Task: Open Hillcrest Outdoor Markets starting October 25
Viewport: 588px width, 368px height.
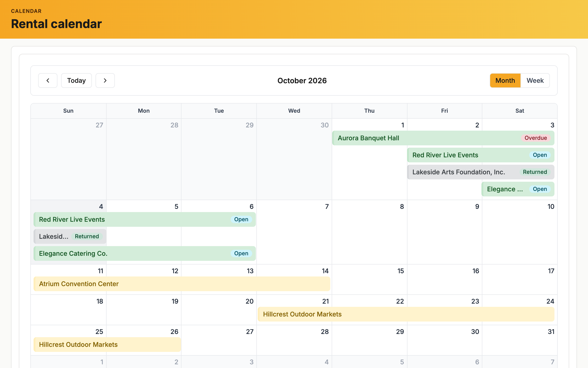Action: tap(107, 345)
